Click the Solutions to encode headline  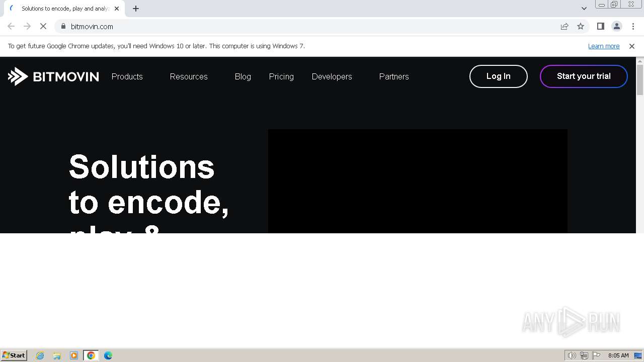(149, 192)
